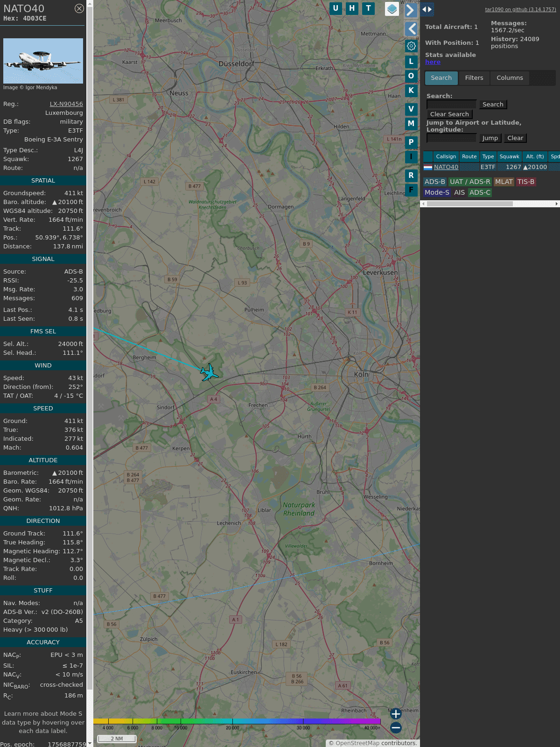The height and width of the screenshot is (747, 560).
Task: Collapse sidebar with left chevron arrow
Action: [x=411, y=29]
